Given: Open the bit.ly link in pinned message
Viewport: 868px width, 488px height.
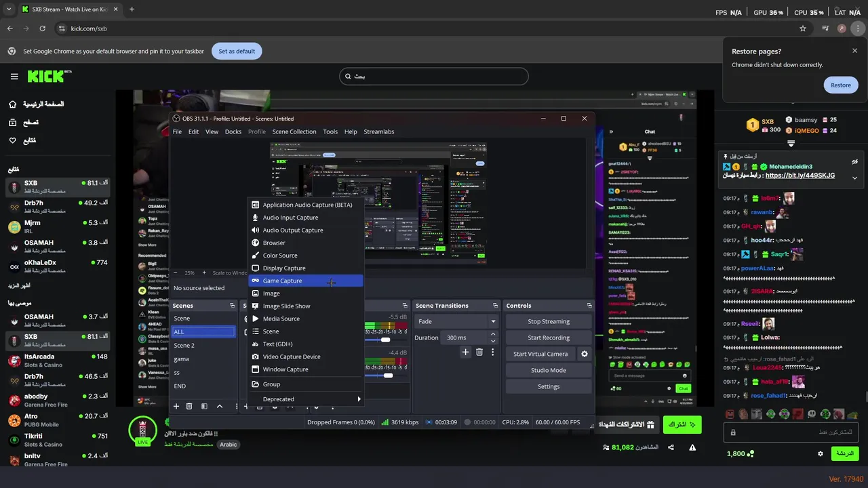Looking at the screenshot, I should pyautogui.click(x=800, y=176).
